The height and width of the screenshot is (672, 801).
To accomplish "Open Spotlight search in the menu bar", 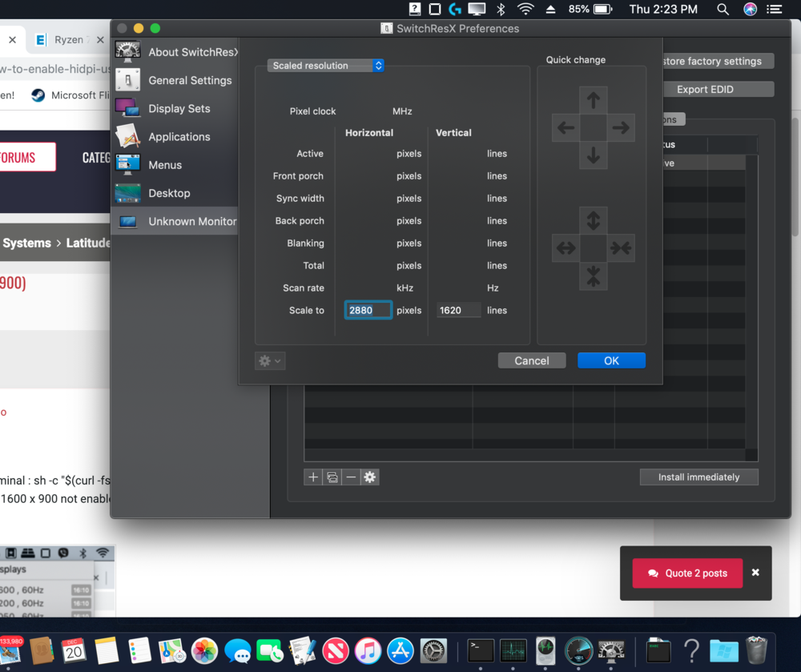I will tap(723, 9).
